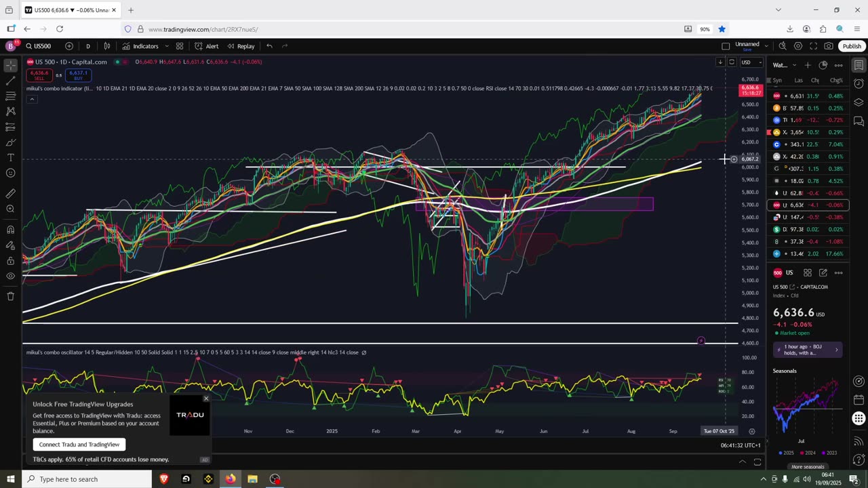Image resolution: width=868 pixels, height=488 pixels.
Task: Open the economic calendar panel
Action: tap(859, 399)
